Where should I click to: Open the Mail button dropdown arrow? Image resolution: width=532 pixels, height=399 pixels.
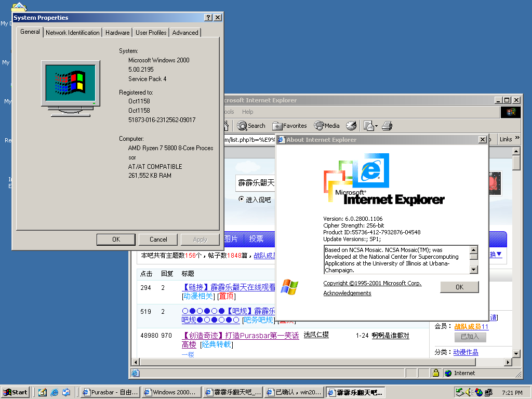pos(376,126)
